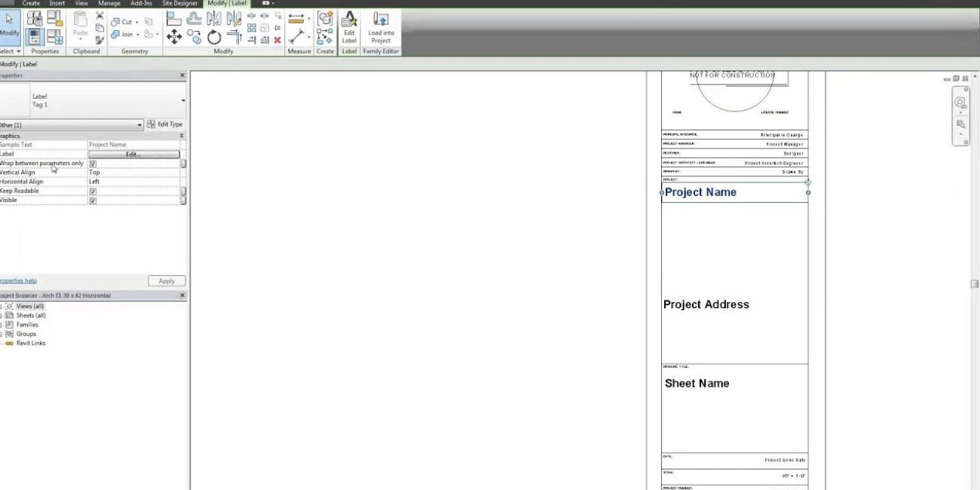The height and width of the screenshot is (490, 980).
Task: Delete elements with the red X icon
Action: click(x=277, y=39)
